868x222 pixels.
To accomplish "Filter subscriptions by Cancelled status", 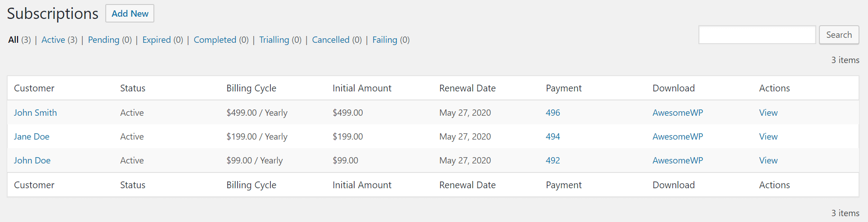I will pyautogui.click(x=331, y=40).
